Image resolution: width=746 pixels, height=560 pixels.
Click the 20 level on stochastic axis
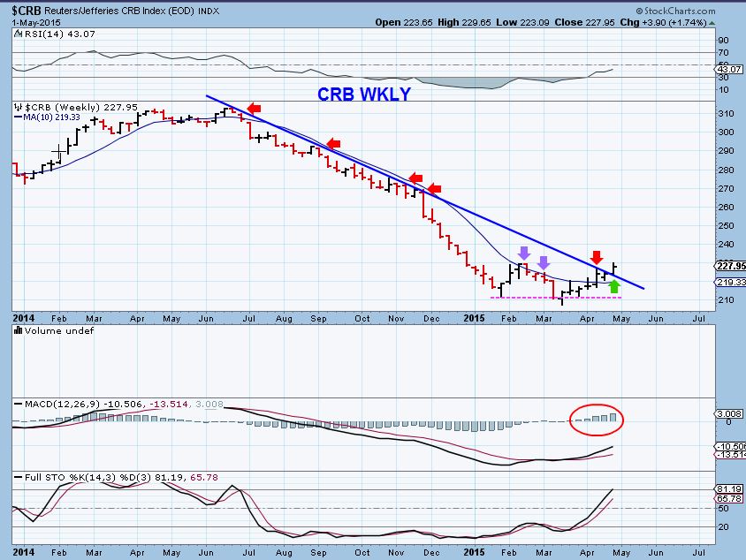coord(723,526)
